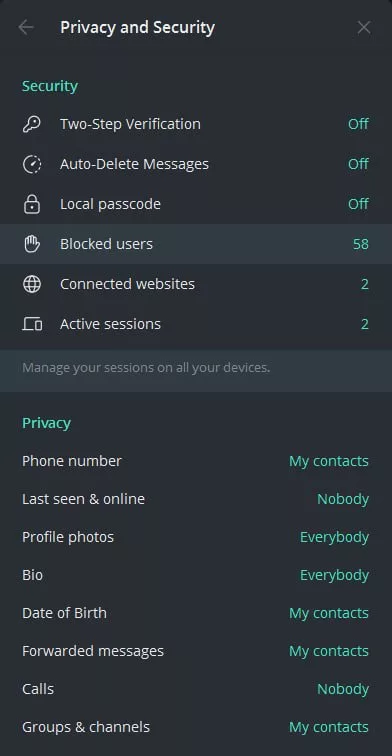
Task: Close the Privacy and Security panel
Action: tap(364, 27)
